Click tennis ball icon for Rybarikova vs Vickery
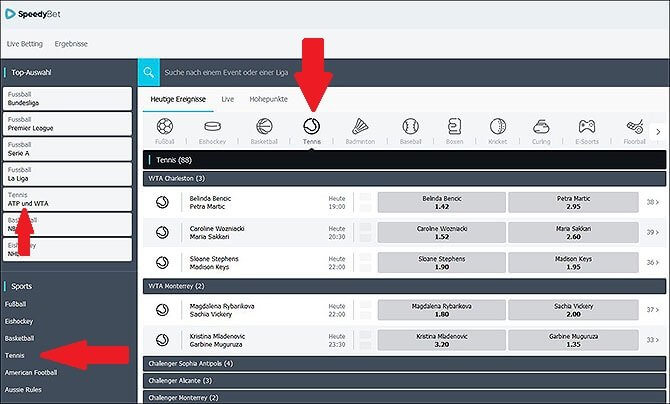 162,310
